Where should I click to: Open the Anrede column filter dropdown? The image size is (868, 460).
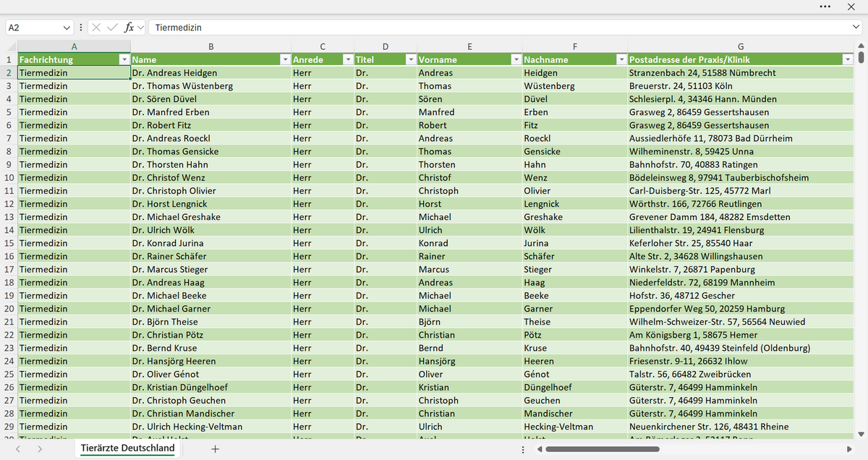click(348, 59)
